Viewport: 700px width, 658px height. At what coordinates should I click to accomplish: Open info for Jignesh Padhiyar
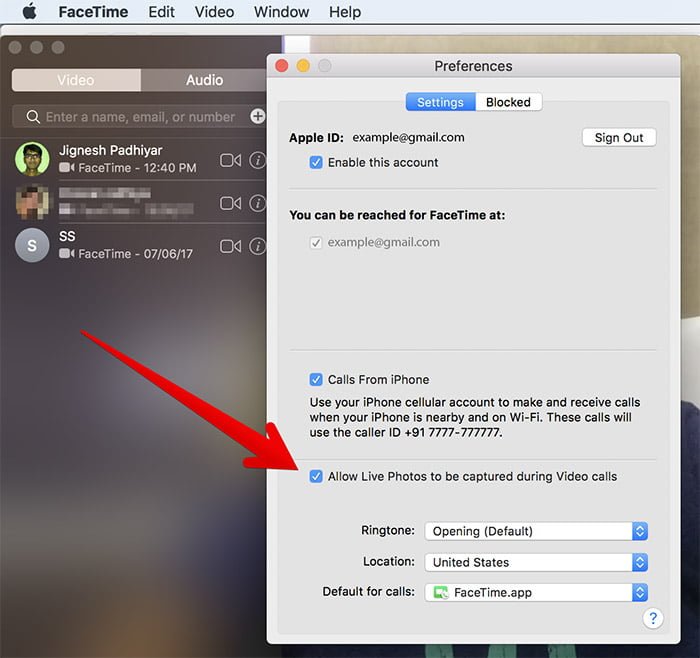click(x=258, y=160)
